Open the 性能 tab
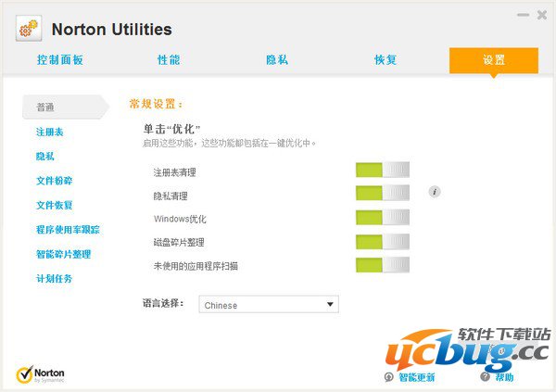Screen dimensions: 556x392 pos(169,60)
